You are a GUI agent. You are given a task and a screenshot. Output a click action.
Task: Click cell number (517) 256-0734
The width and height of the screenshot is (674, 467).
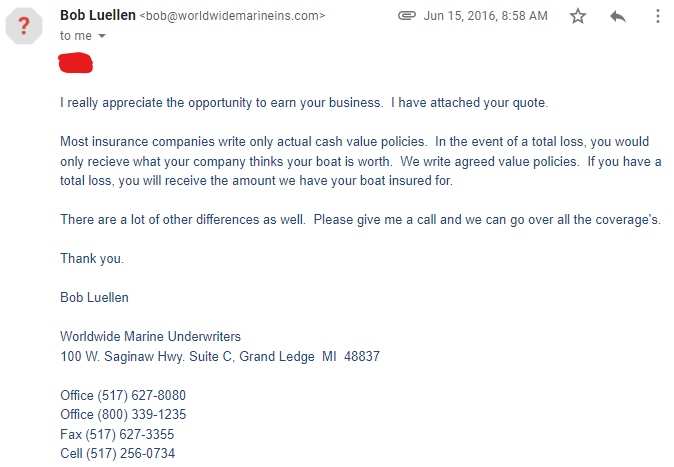130,453
